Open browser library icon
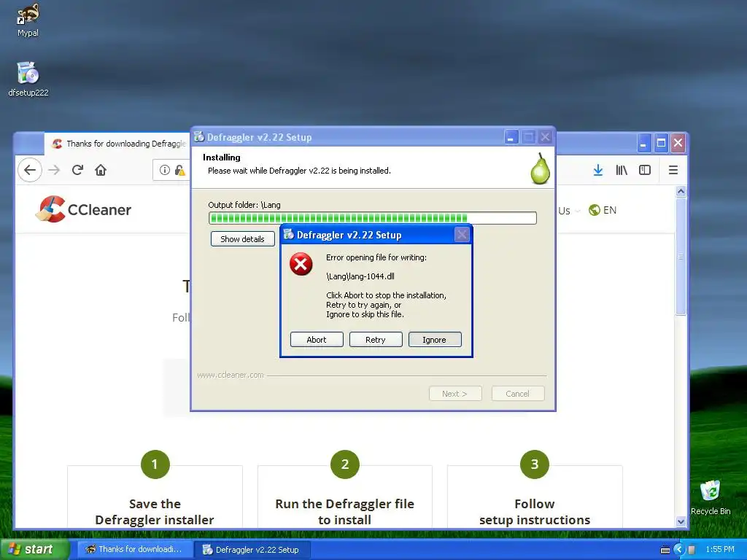 click(622, 170)
